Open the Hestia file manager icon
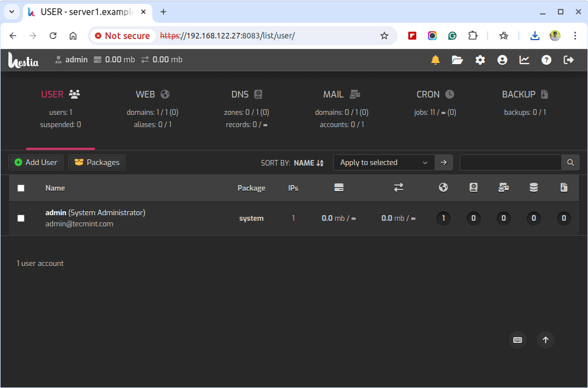Screen dimensions: 588x388 (457, 60)
